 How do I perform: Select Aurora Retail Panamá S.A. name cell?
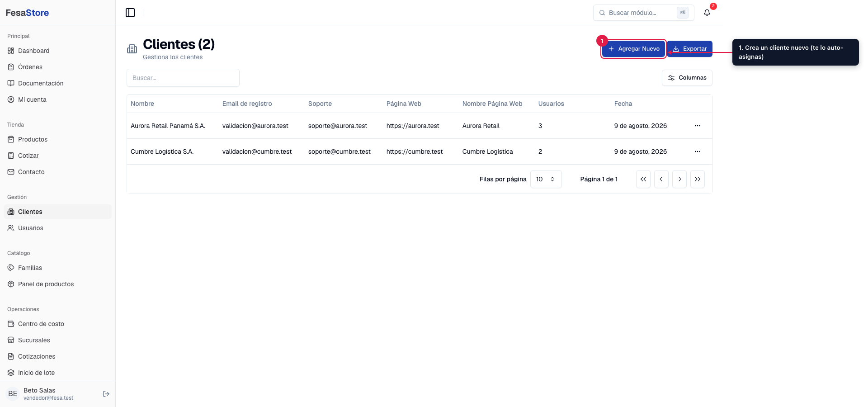168,126
